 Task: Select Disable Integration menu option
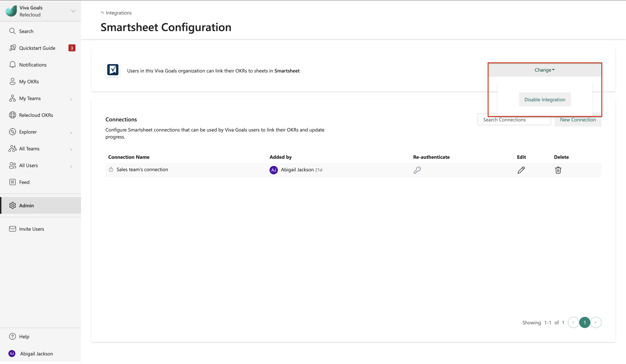(545, 100)
